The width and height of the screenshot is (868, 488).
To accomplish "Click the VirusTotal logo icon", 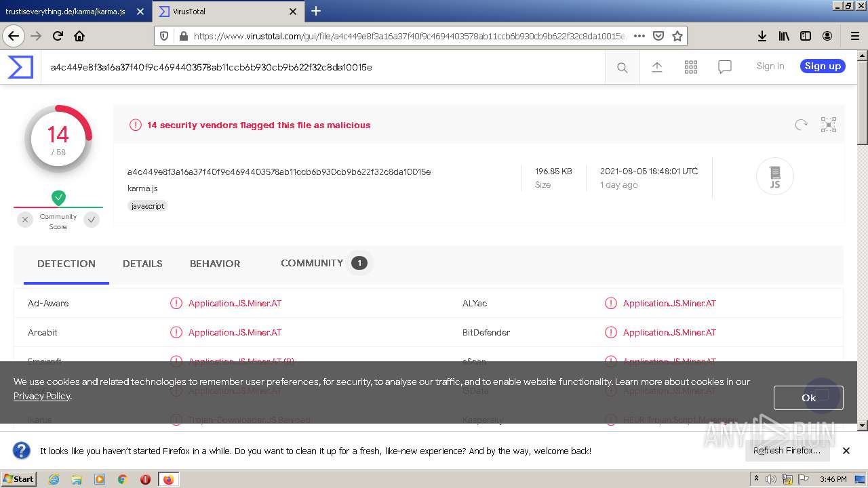I will tap(20, 67).
